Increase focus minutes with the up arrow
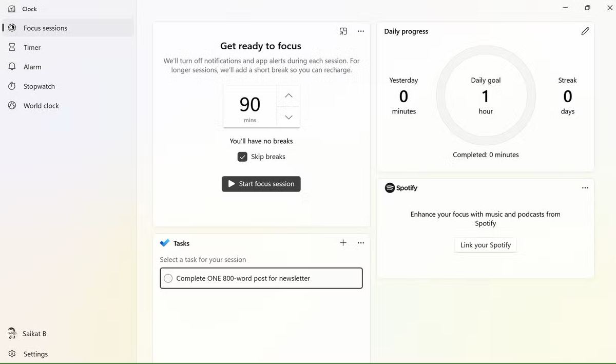 click(288, 95)
